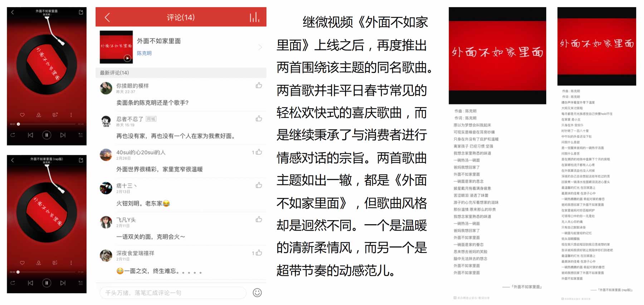Share the song from top player
This screenshot has height=305, width=644.
(x=81, y=12)
